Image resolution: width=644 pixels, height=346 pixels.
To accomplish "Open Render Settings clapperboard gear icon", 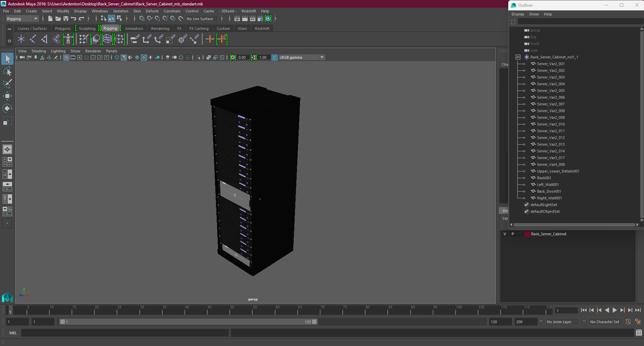I will tap(260, 19).
